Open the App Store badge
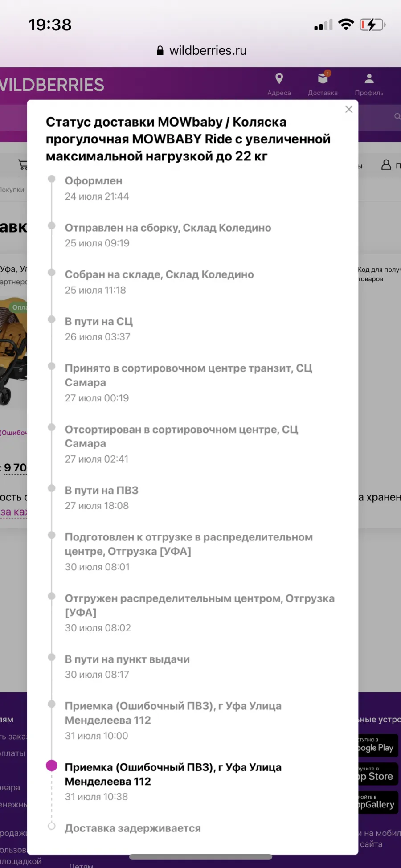 pyautogui.click(x=378, y=774)
